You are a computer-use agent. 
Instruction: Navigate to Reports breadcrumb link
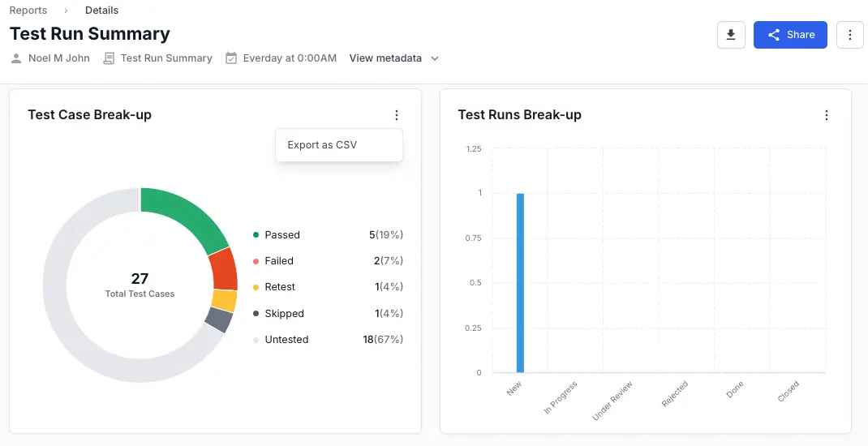coord(28,11)
